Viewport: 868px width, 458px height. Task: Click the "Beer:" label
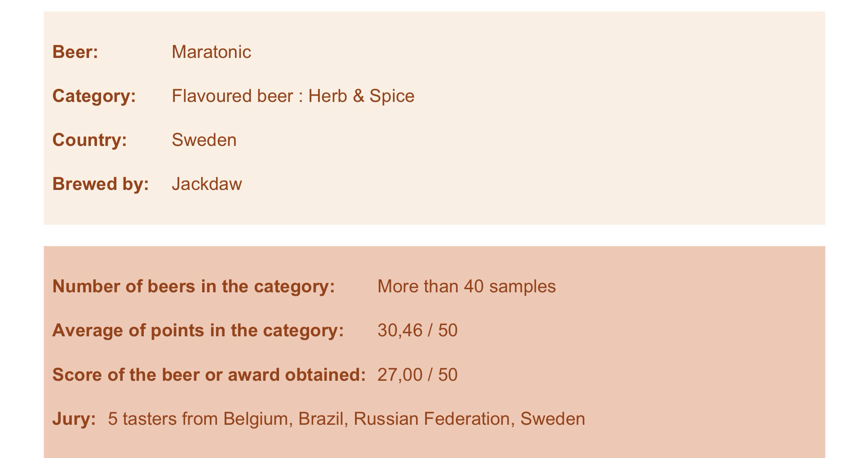coord(75,52)
